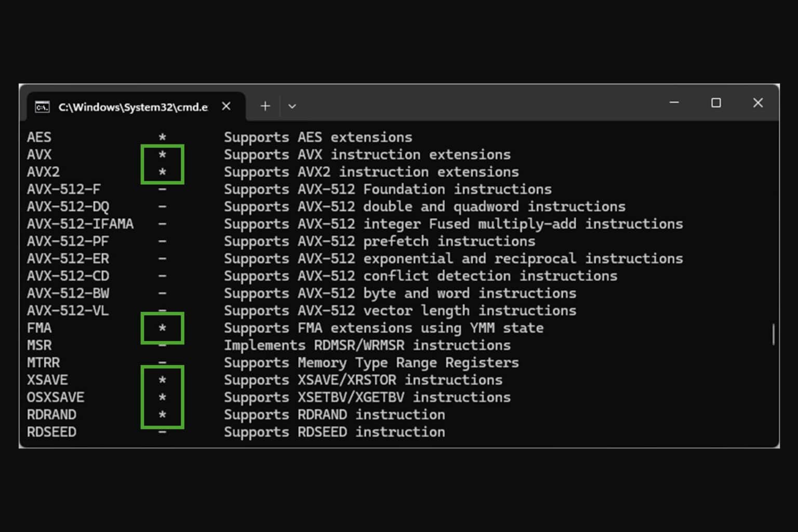Click the 'AVX-512-IFAMA' feature name
Image resolution: width=798 pixels, height=532 pixels.
click(x=80, y=224)
